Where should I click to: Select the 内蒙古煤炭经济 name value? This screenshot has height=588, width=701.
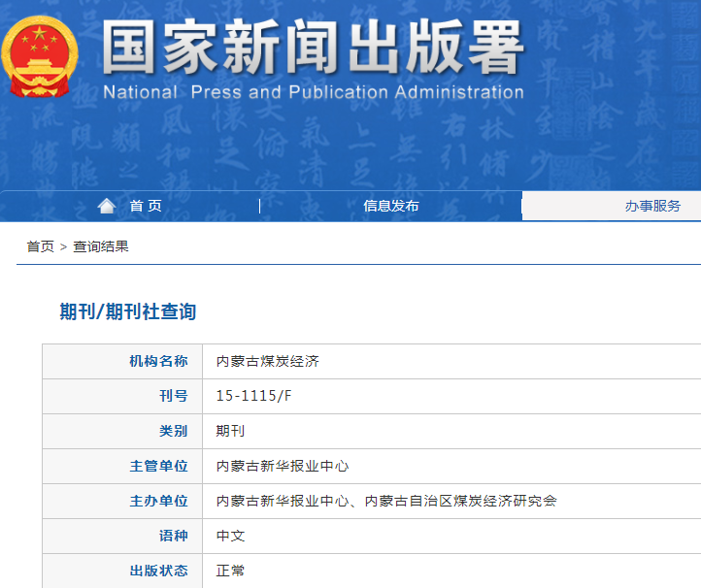(267, 361)
